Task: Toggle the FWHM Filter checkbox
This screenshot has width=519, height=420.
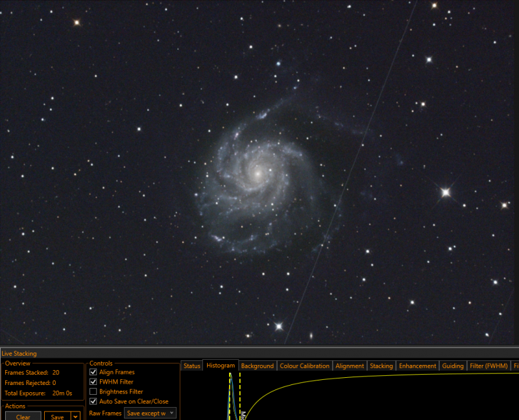Action: click(93, 382)
